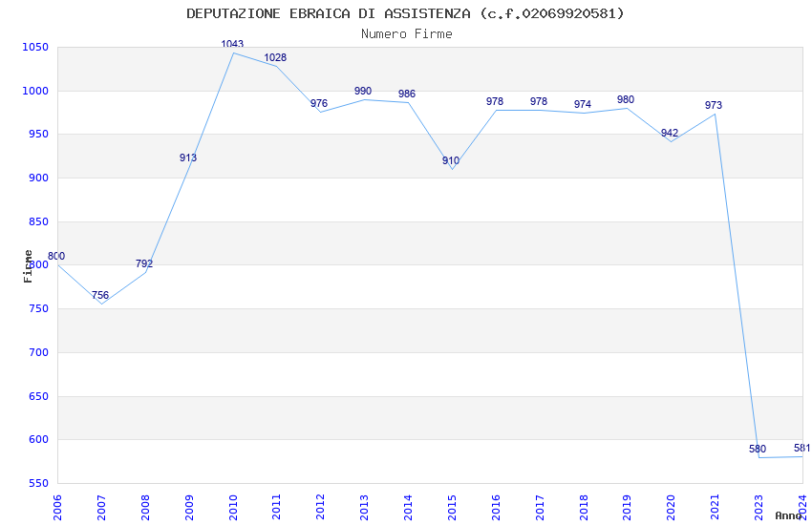
Task: Click the 973 data label
Action: (713, 106)
